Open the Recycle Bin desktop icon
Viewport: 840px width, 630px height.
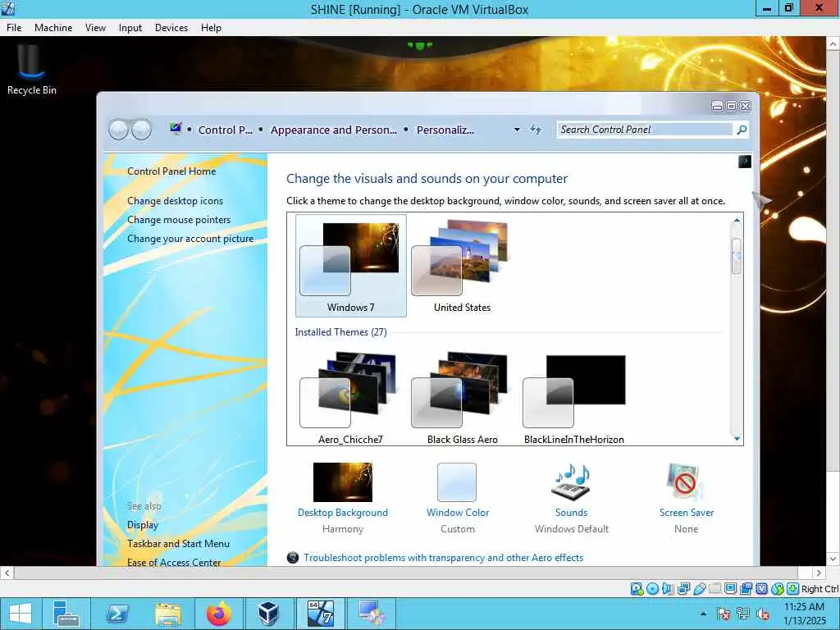pyautogui.click(x=31, y=70)
